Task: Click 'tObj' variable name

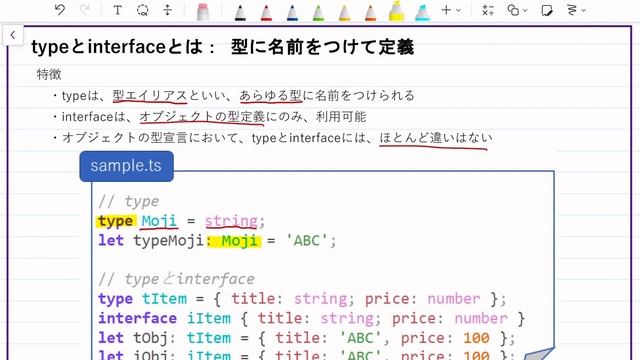Action: pos(151,338)
